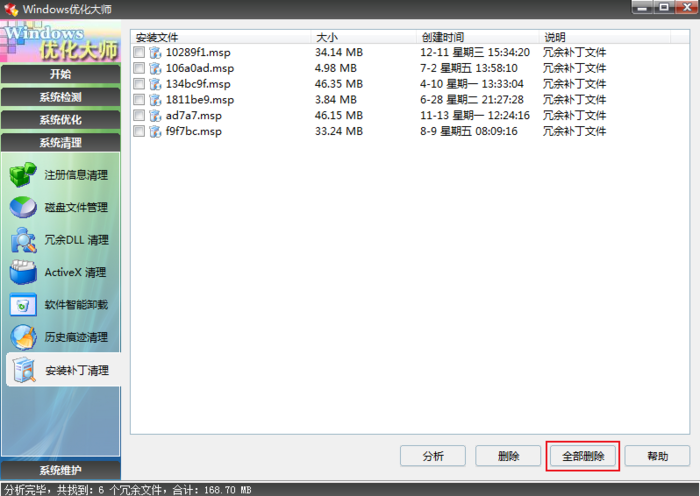Click size value 46.15 MB
Viewport: 700px width, 496px height.
click(x=339, y=116)
